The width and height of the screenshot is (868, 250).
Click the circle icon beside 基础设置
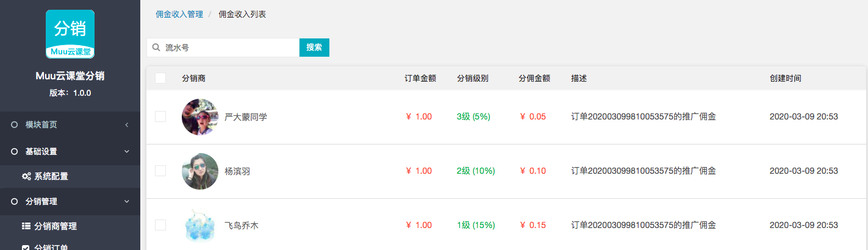click(14, 151)
